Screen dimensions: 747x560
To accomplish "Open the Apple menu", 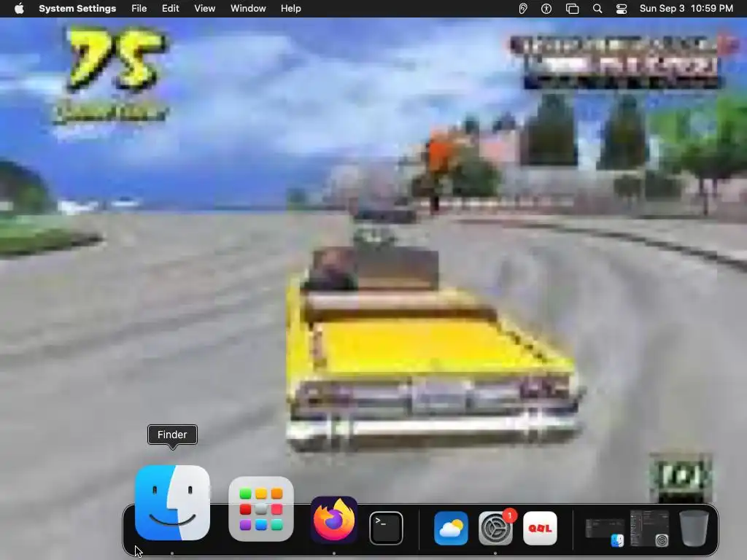I will pyautogui.click(x=19, y=9).
